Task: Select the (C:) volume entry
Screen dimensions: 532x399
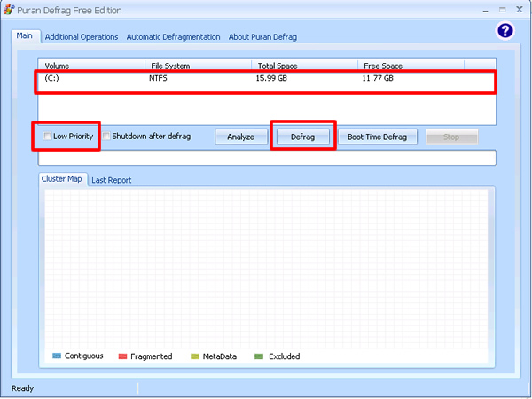Action: pos(52,78)
